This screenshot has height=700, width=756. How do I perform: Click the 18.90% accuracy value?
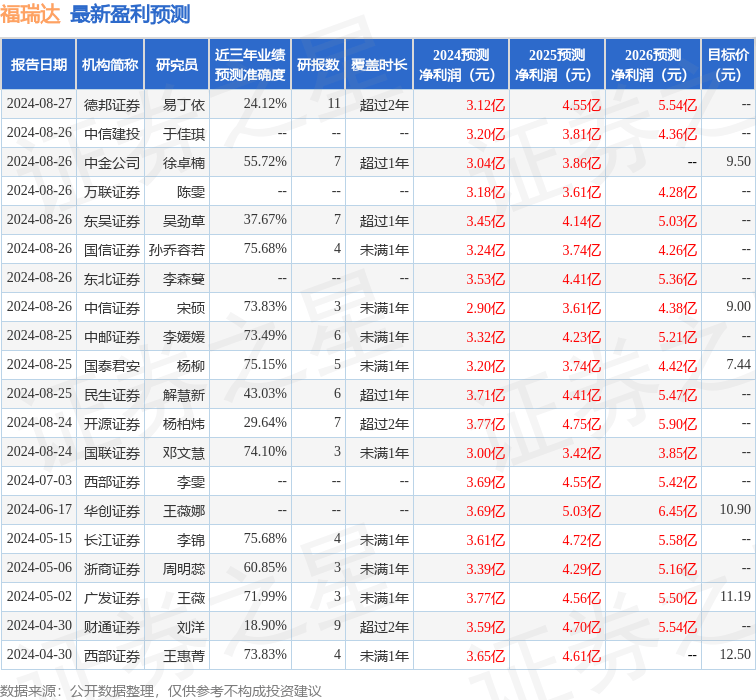click(x=265, y=626)
